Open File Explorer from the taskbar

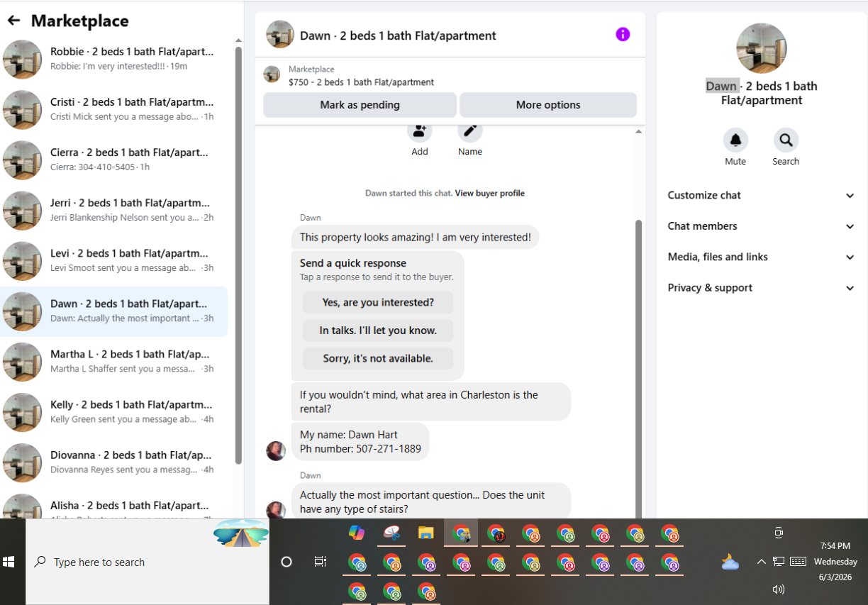pos(425,533)
